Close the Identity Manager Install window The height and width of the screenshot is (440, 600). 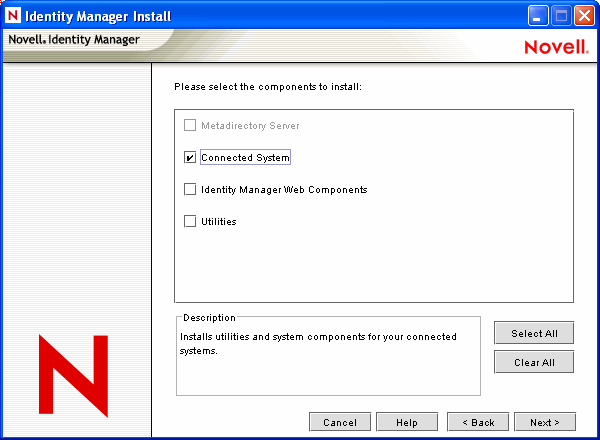(583, 15)
